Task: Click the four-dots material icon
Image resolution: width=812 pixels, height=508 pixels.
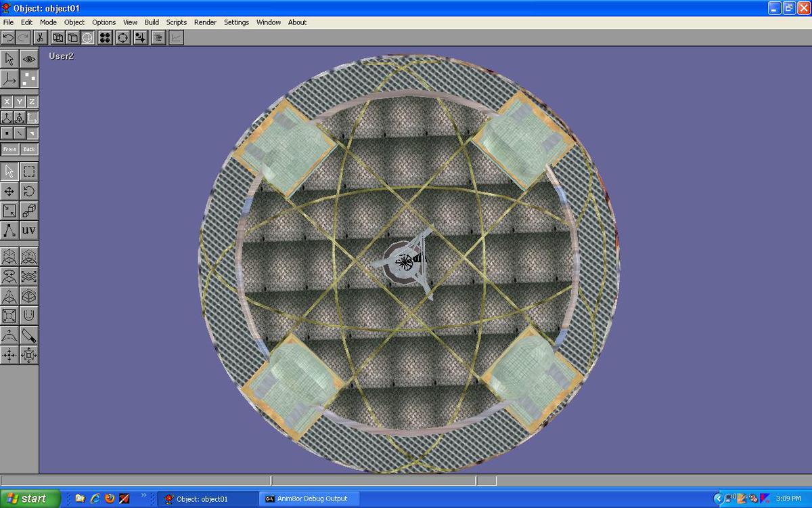Action: tap(105, 38)
